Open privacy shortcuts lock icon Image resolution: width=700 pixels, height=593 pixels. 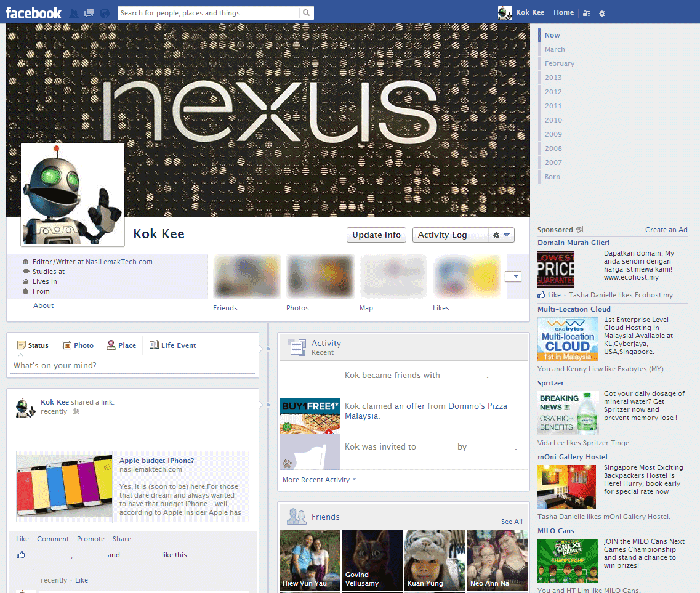point(586,13)
